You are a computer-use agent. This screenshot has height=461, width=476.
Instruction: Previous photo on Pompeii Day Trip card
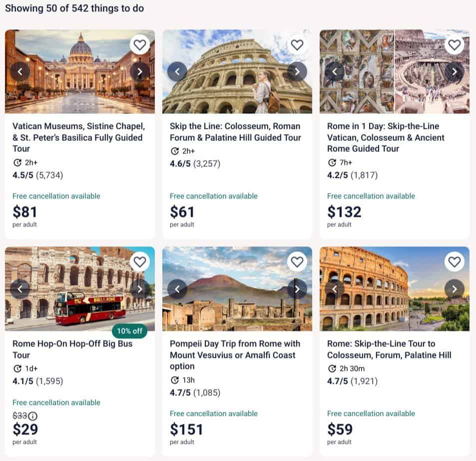[177, 289]
